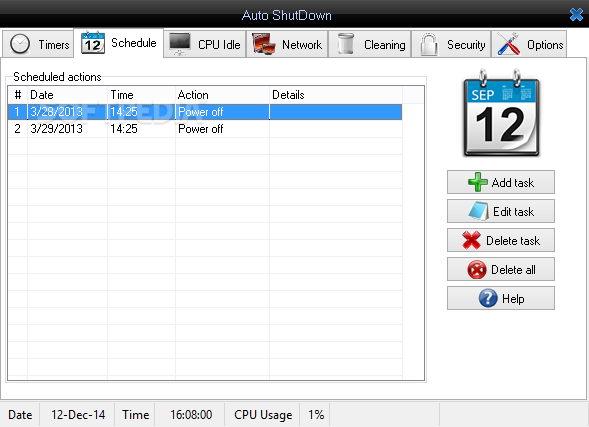Click the tools icon on Options tab
Viewport: 589px width, 427px height.
(509, 44)
